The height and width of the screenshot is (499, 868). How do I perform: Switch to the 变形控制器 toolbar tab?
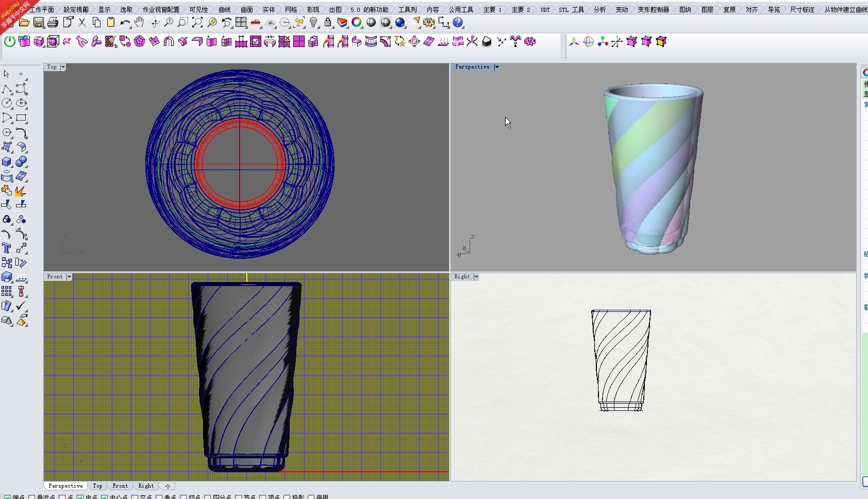point(653,9)
